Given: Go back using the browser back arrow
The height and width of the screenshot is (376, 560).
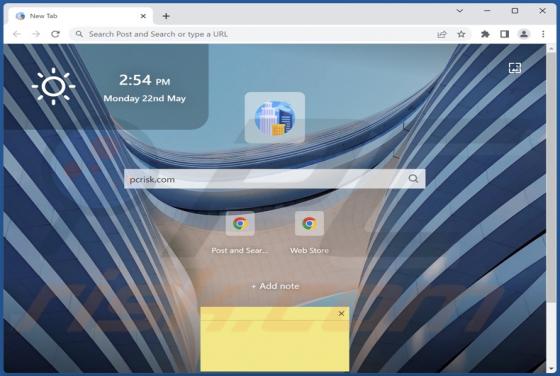Looking at the screenshot, I should (x=16, y=34).
